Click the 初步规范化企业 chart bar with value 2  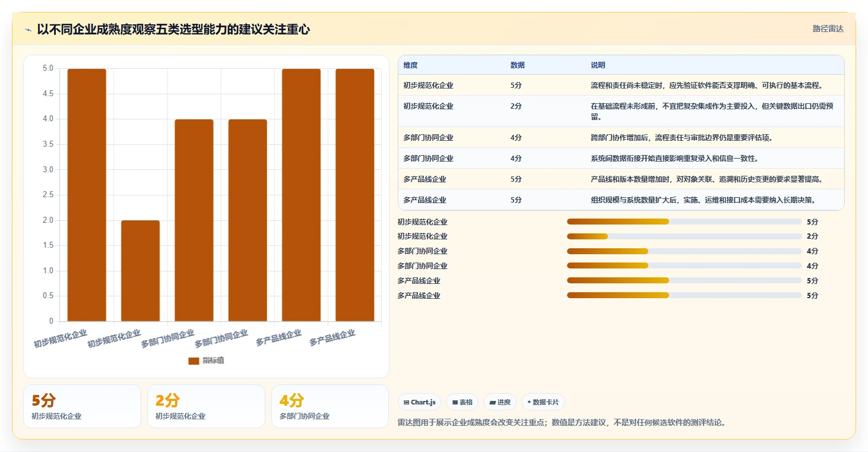140,271
